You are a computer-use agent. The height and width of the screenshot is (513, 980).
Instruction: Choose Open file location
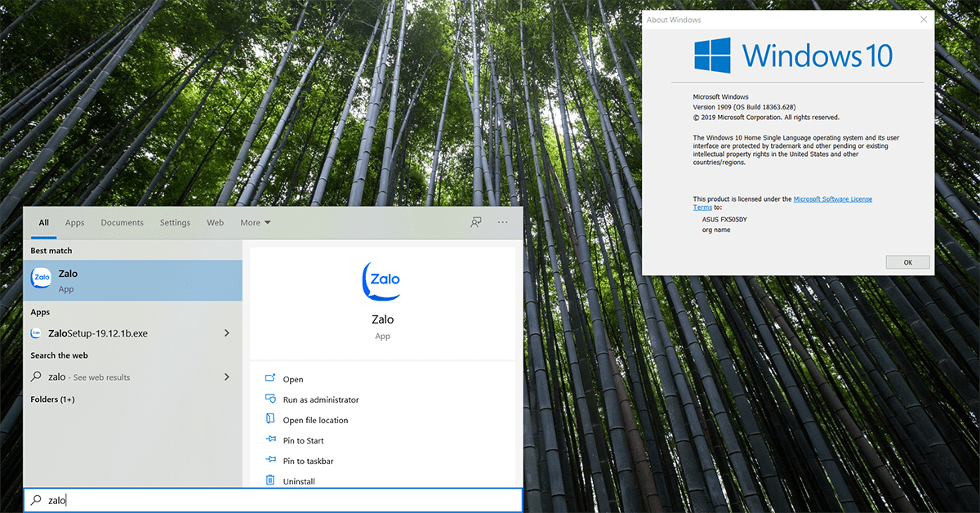point(315,420)
